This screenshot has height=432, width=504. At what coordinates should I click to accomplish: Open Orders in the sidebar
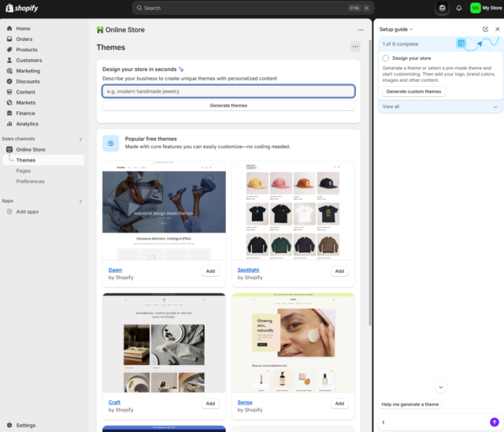(24, 39)
